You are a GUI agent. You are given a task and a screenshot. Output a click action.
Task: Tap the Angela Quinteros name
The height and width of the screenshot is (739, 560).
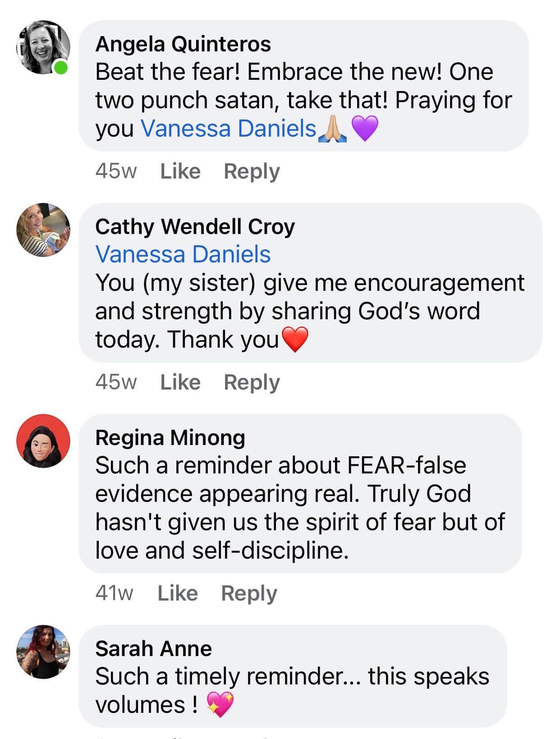click(183, 44)
